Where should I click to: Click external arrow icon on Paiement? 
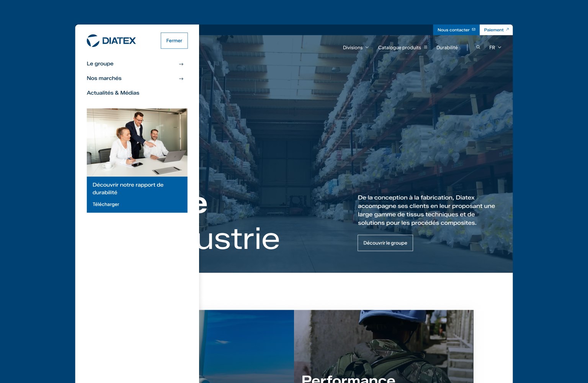[x=508, y=29]
